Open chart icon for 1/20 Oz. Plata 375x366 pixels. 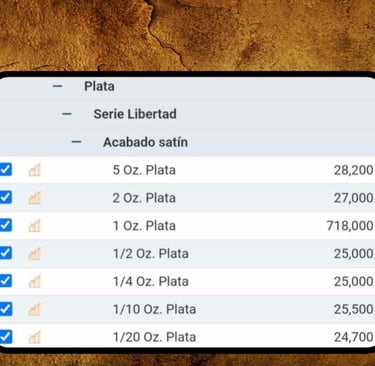(x=34, y=337)
